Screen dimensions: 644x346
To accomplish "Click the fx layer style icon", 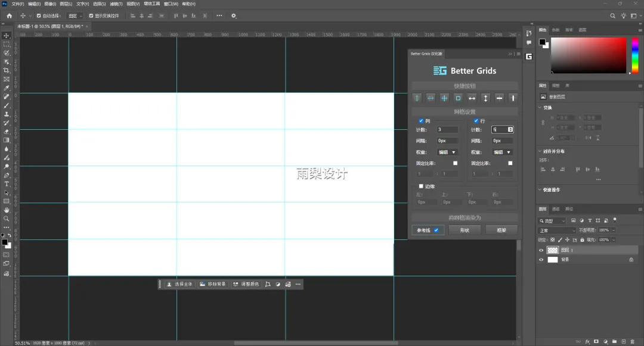I will (587, 341).
